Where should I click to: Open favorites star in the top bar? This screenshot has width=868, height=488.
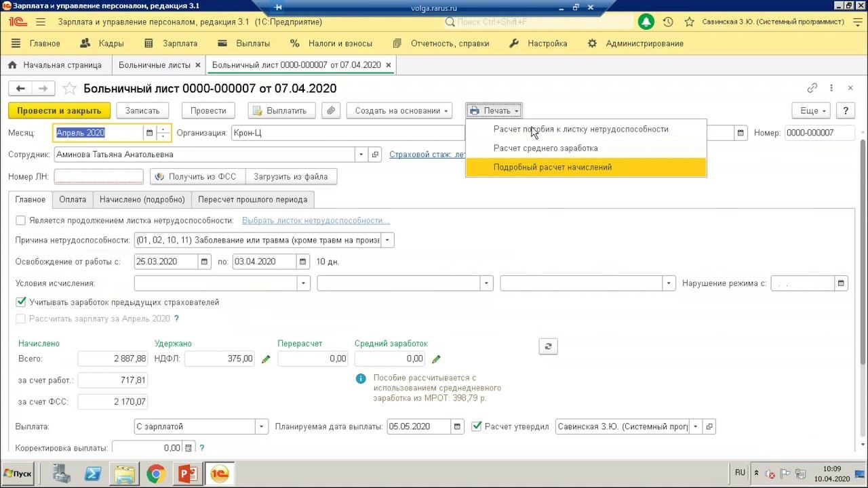click(x=689, y=22)
